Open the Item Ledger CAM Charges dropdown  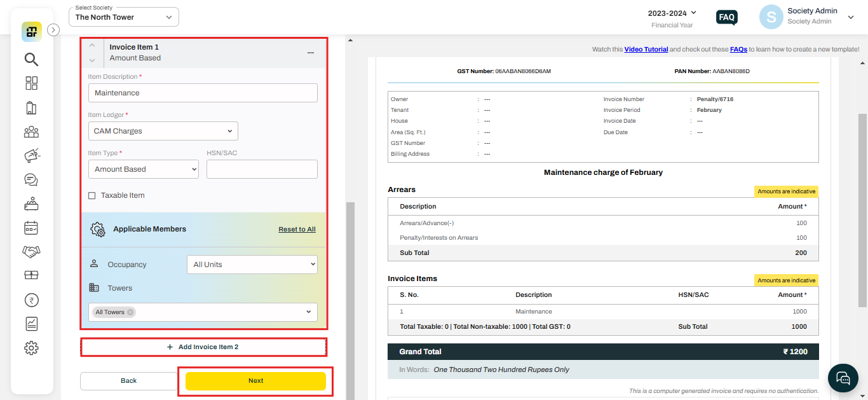163,131
